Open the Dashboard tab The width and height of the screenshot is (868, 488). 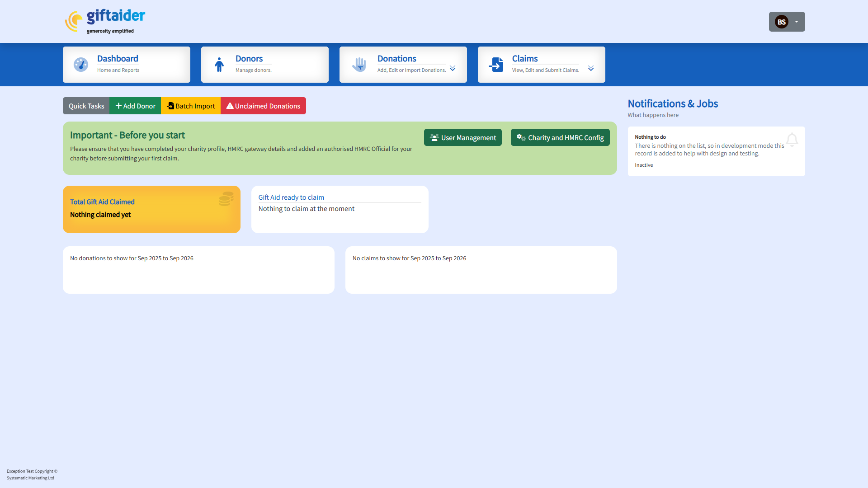[127, 65]
